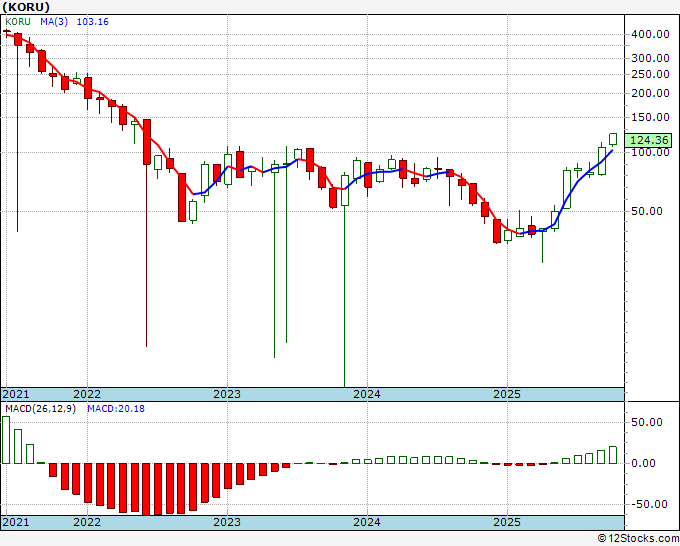Click the 2025 label on price chart timeline
This screenshot has width=680, height=546.
pos(507,394)
